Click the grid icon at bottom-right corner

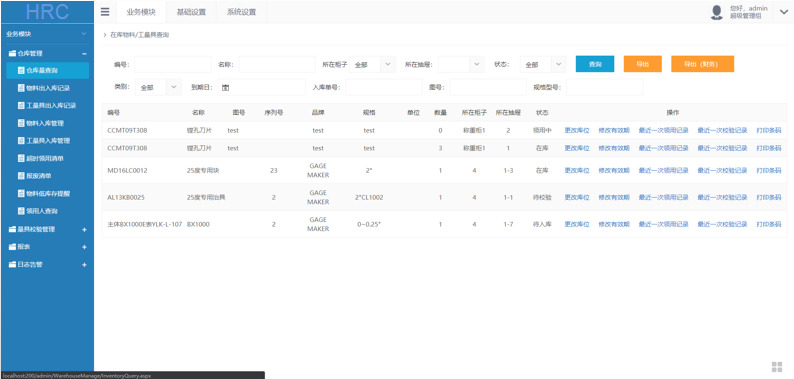tap(776, 367)
